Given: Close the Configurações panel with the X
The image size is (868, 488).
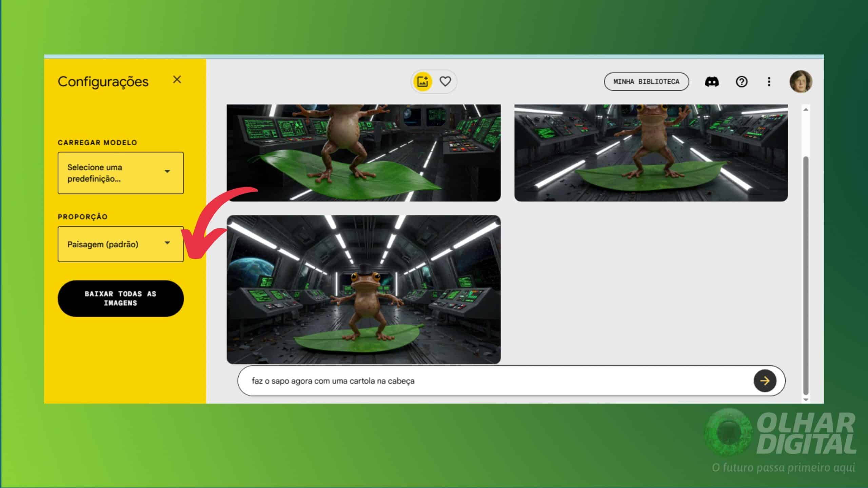Looking at the screenshot, I should pyautogui.click(x=177, y=80).
